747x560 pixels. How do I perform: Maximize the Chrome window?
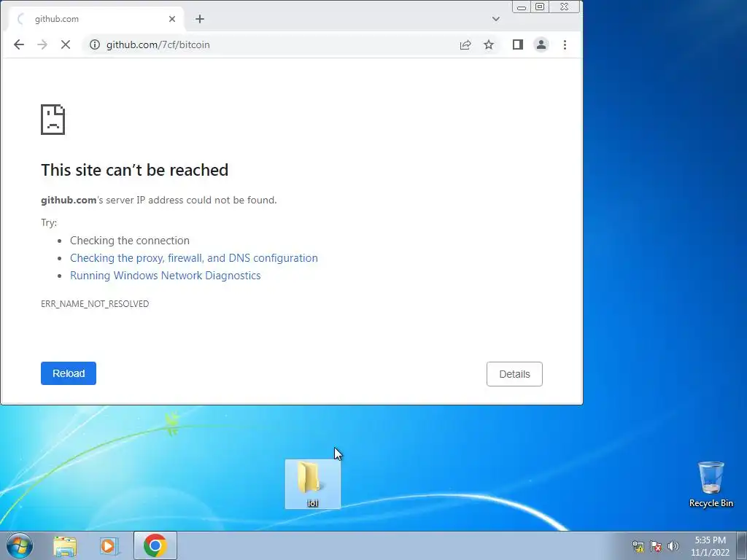click(x=540, y=7)
